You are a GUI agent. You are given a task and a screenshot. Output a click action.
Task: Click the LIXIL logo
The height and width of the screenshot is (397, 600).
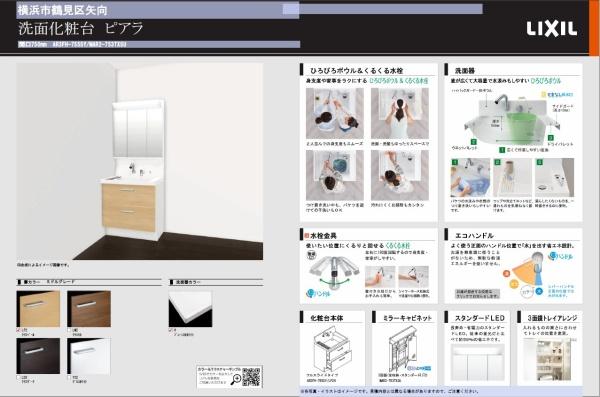tap(551, 29)
